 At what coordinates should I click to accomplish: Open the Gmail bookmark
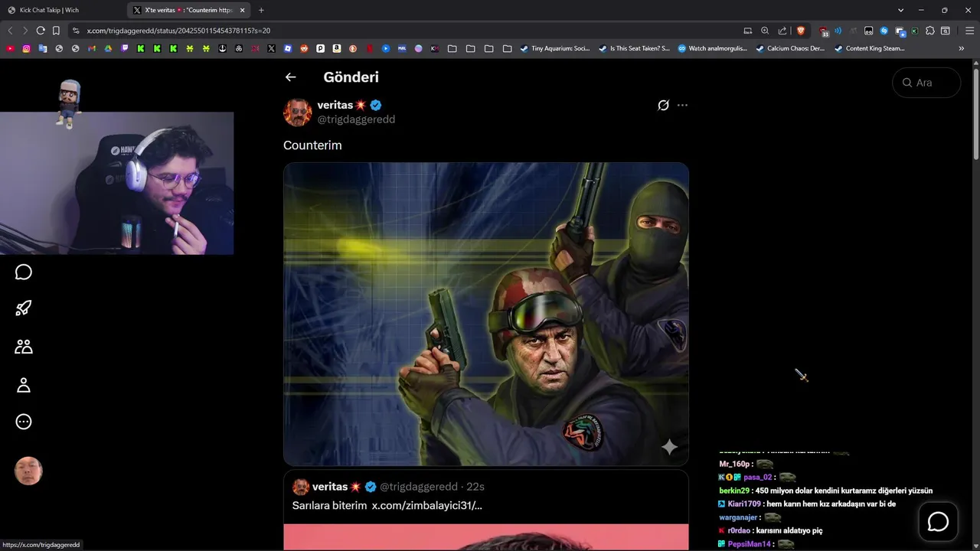[92, 48]
